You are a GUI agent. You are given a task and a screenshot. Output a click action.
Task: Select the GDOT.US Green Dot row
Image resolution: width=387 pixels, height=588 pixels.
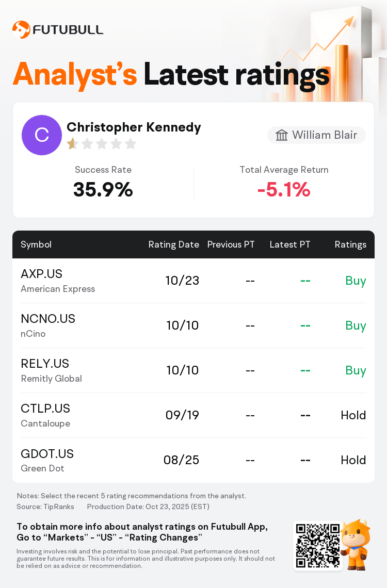point(193,460)
